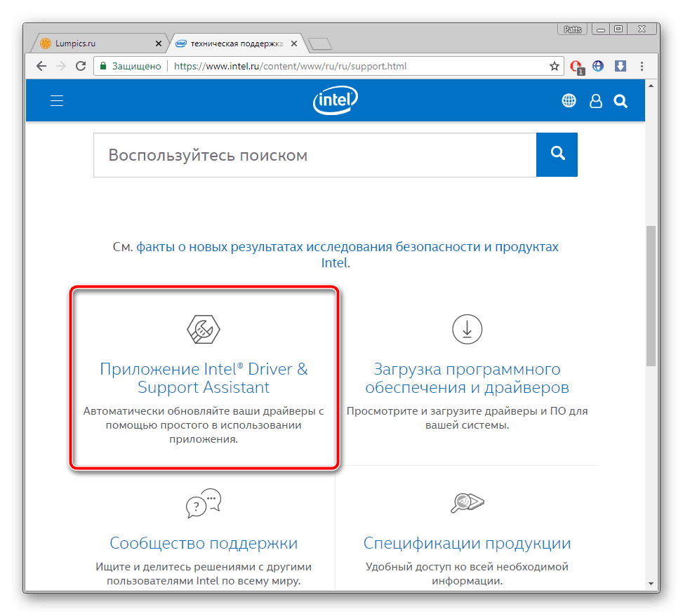Open a new browser tab
The width and height of the screenshot is (683, 616).
[320, 44]
